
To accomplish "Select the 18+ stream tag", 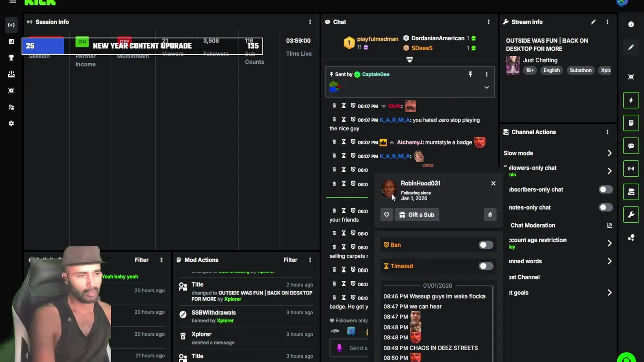I will 530,70.
